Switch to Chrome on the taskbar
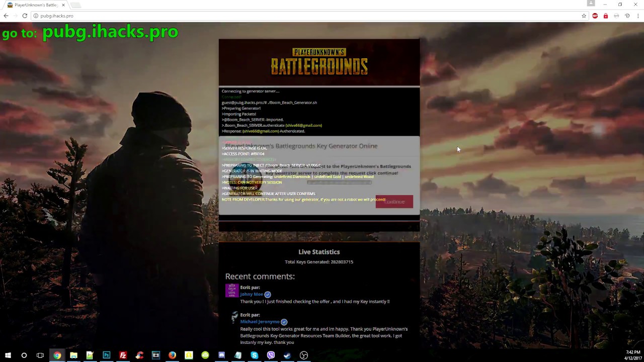 (x=57, y=355)
